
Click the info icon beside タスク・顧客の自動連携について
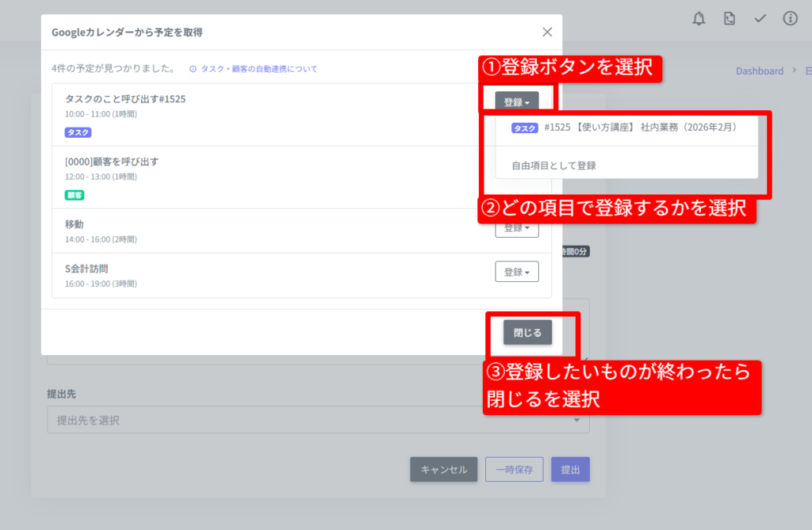(x=193, y=70)
